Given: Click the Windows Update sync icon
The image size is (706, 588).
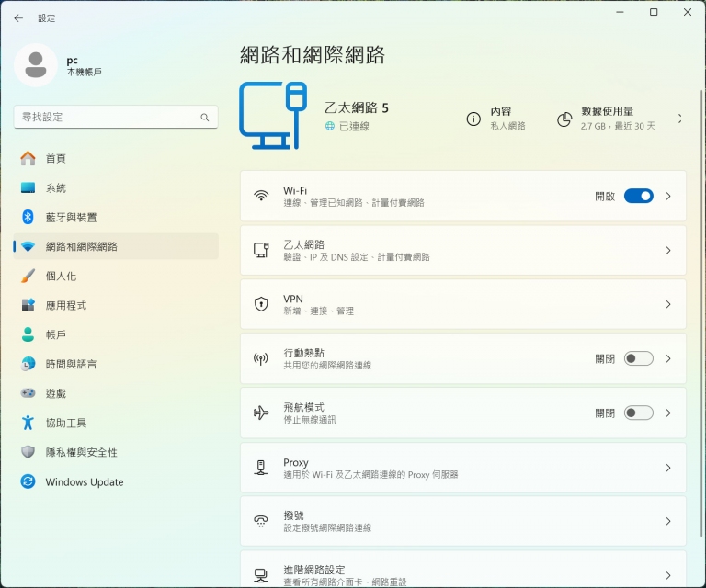Looking at the screenshot, I should 28,481.
